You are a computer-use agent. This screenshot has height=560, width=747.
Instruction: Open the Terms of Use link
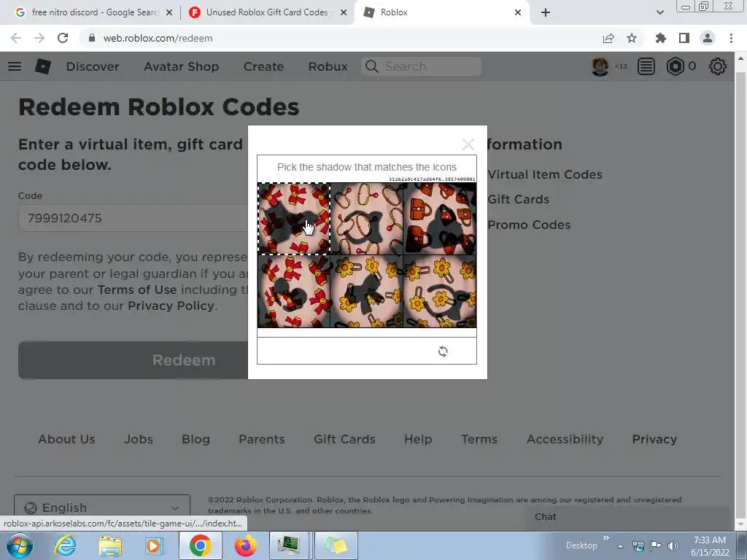pyautogui.click(x=136, y=289)
